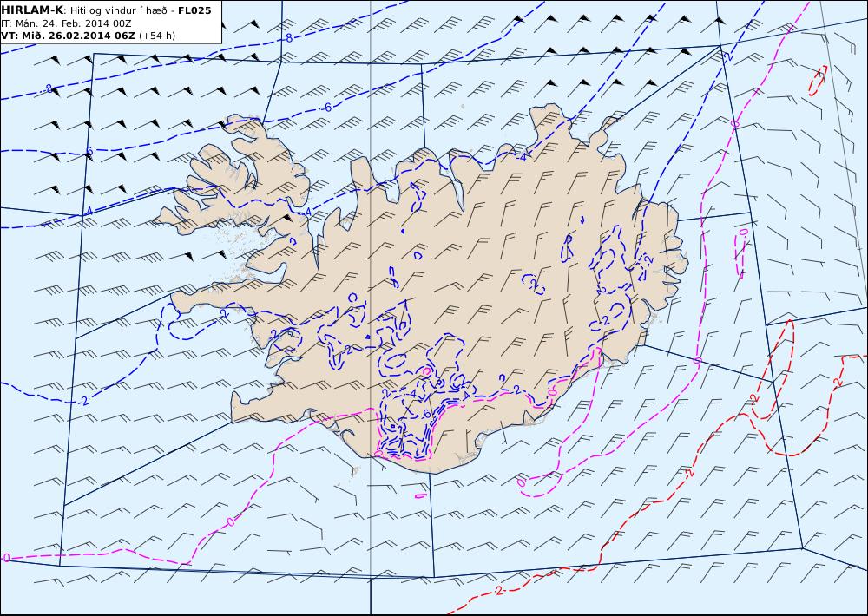The image size is (868, 616).
Task: Click the HIRLAM-K model name in title box
Action: (x=32, y=10)
